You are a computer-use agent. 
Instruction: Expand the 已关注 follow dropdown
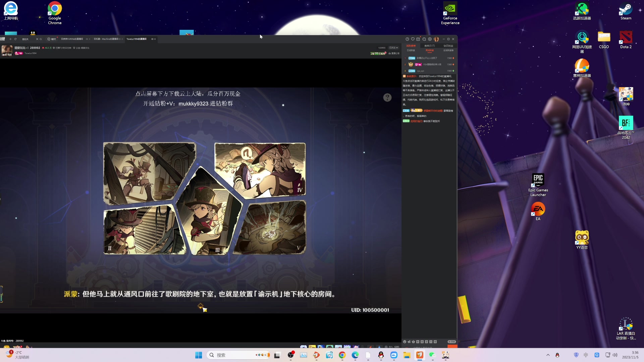(x=393, y=48)
